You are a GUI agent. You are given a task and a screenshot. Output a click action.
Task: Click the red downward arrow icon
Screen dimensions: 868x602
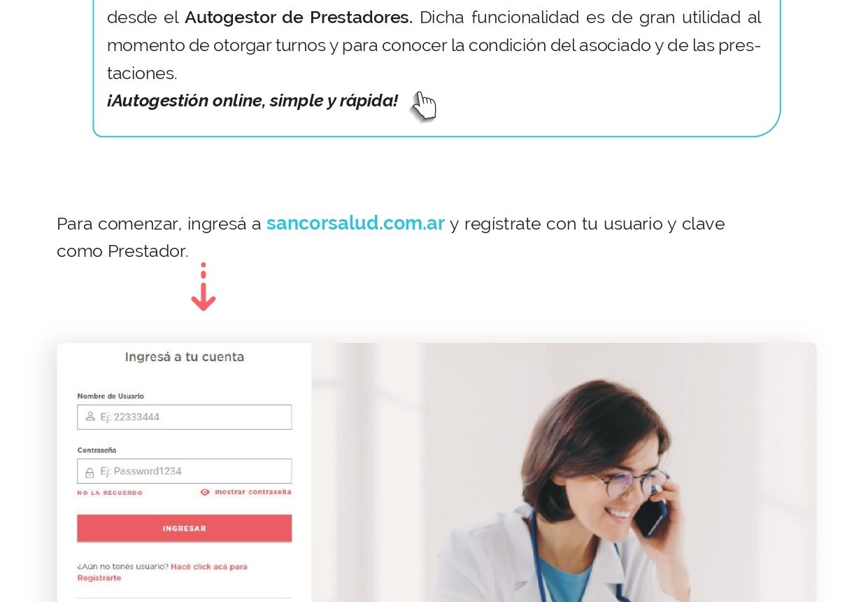[x=204, y=287]
